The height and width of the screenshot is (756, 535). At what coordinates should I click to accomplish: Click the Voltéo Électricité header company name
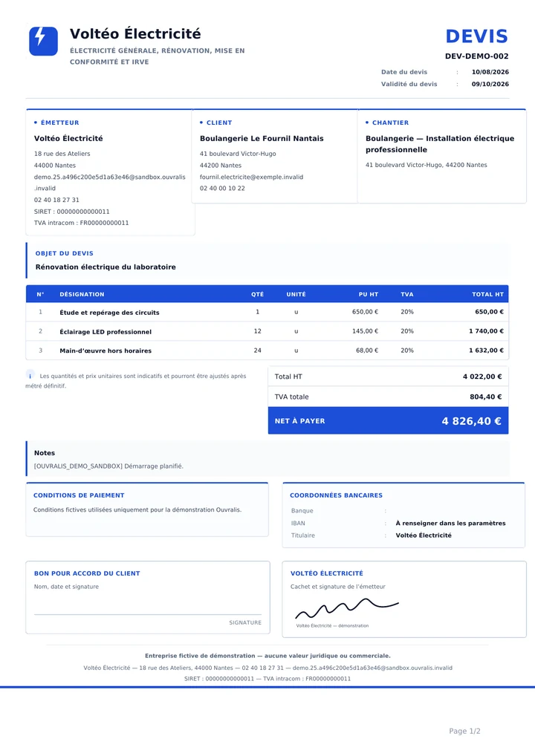click(135, 33)
